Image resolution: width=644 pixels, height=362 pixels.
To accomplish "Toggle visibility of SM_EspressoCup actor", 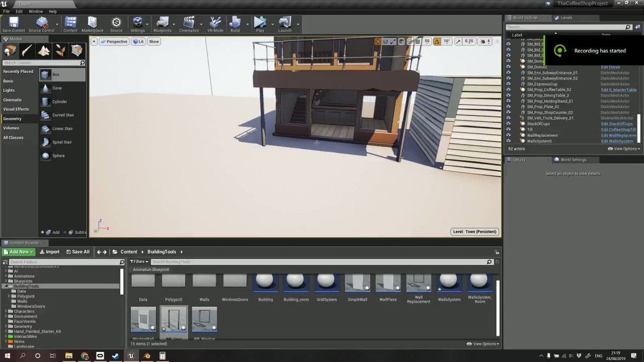I will click(x=509, y=84).
